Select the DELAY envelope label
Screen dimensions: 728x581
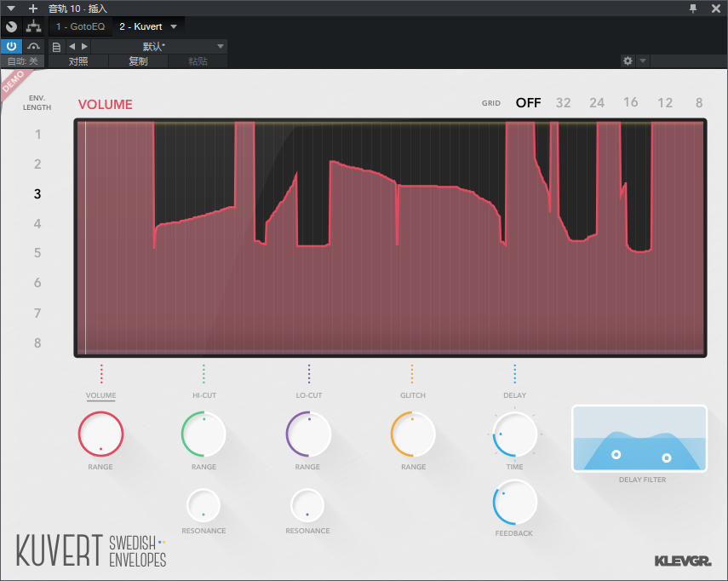pyautogui.click(x=515, y=395)
